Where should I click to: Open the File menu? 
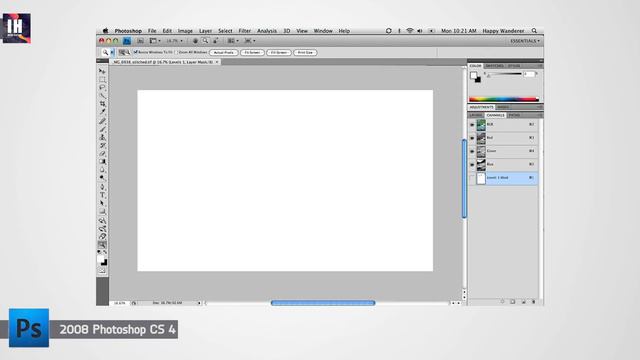click(x=152, y=31)
